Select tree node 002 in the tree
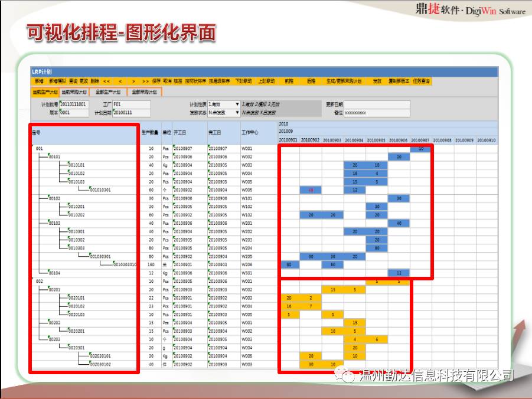The height and width of the screenshot is (399, 532). click(39, 282)
